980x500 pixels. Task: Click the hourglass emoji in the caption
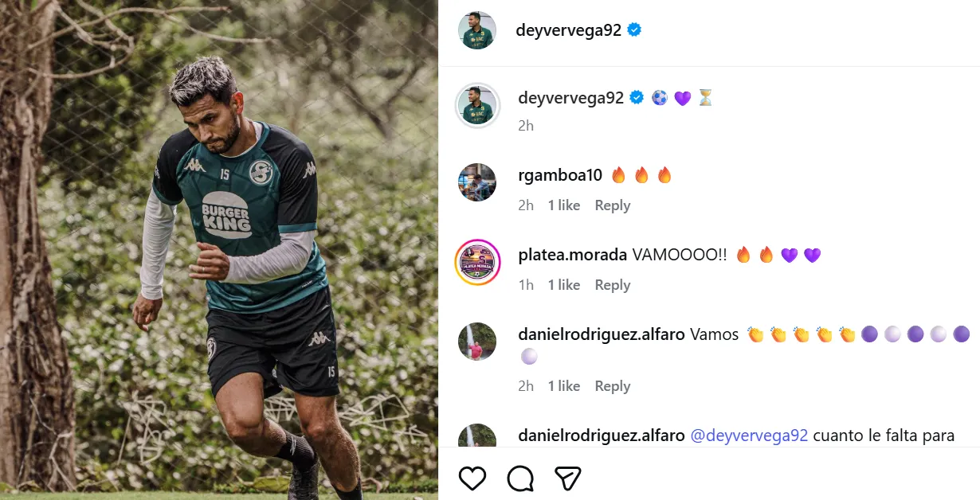[704, 97]
